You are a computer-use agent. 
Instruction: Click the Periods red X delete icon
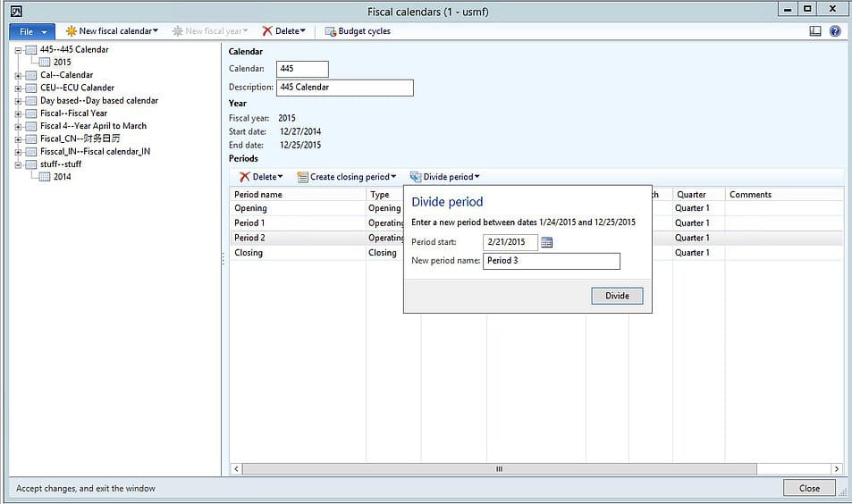(x=245, y=177)
